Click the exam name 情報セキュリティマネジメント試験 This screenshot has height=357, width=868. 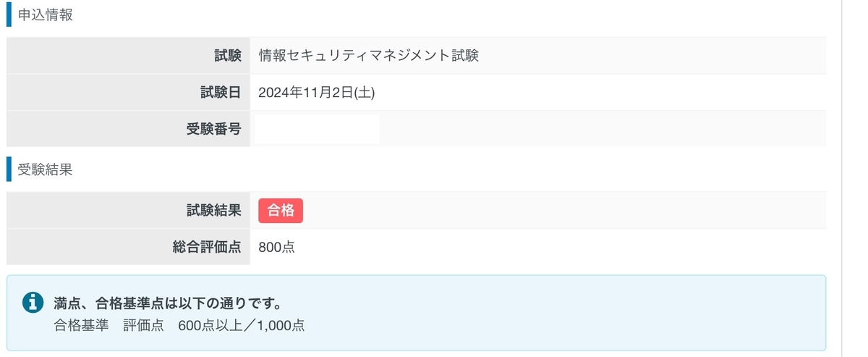[369, 56]
